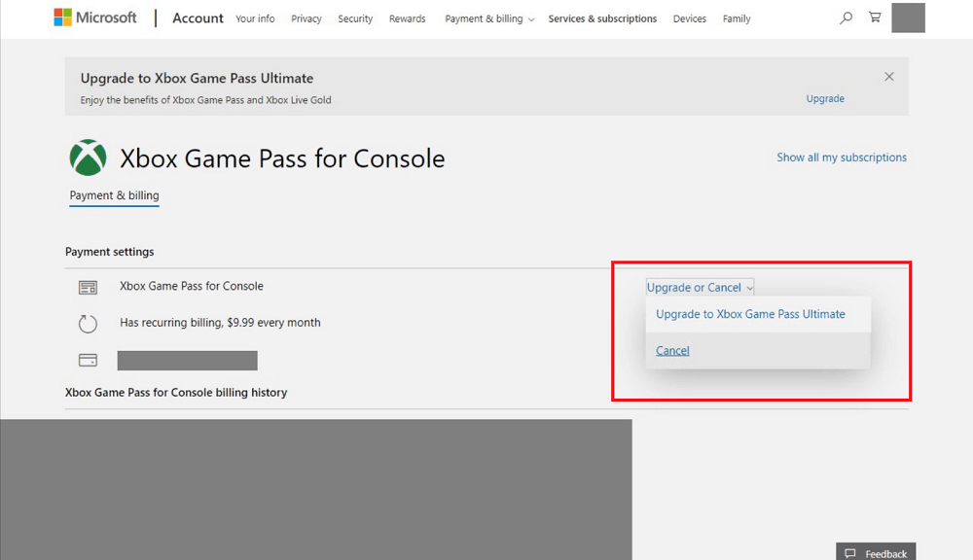
Task: Open the Feedback button
Action: click(876, 551)
